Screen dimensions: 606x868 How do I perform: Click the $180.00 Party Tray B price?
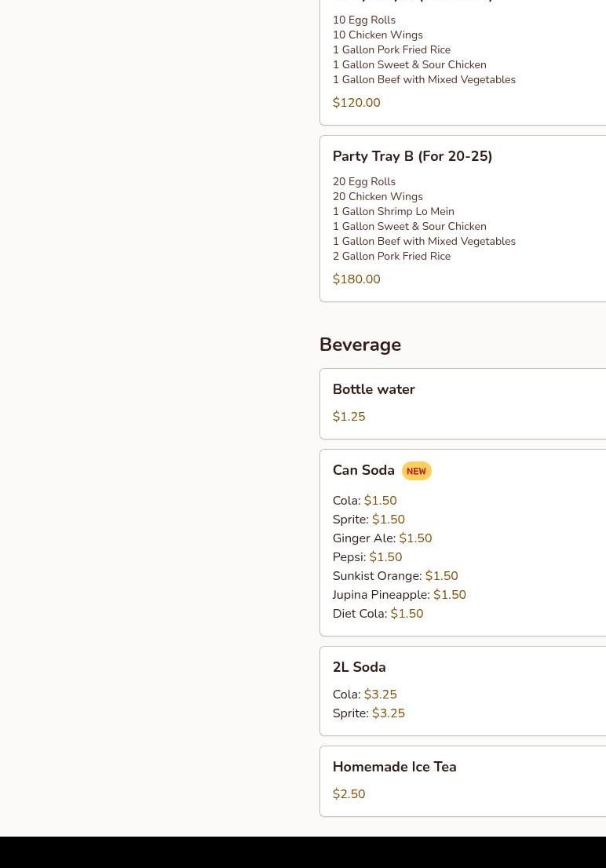(356, 279)
